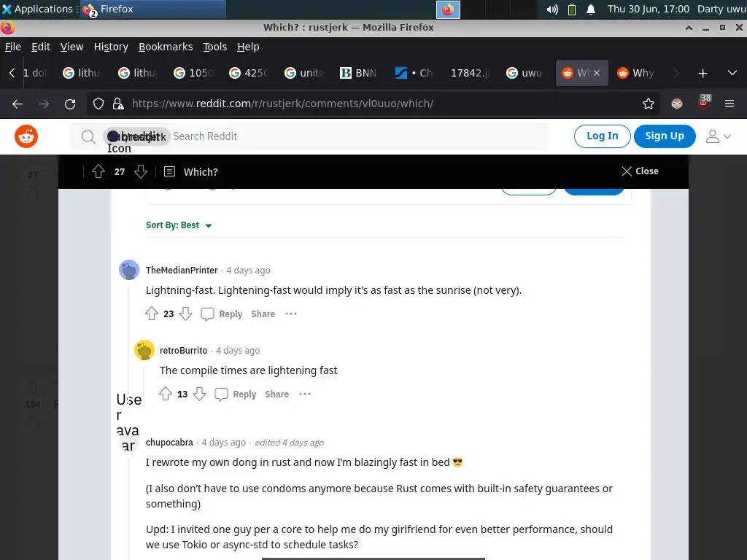Expand the Sort By: Best dropdown
This screenshot has height=560, width=747.
[x=179, y=225]
